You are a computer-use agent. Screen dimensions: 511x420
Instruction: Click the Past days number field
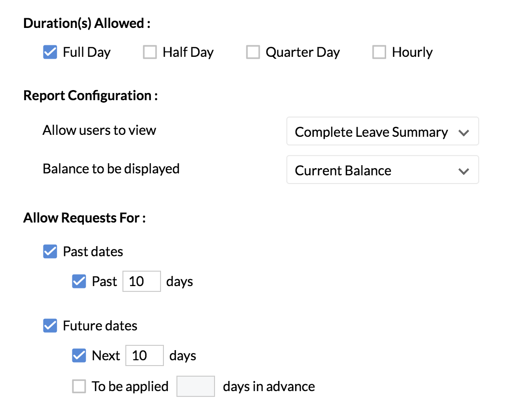pyautogui.click(x=141, y=281)
